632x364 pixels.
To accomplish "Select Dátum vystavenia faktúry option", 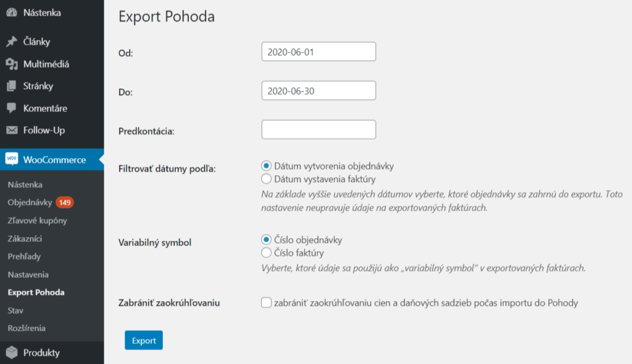I will pyautogui.click(x=266, y=178).
